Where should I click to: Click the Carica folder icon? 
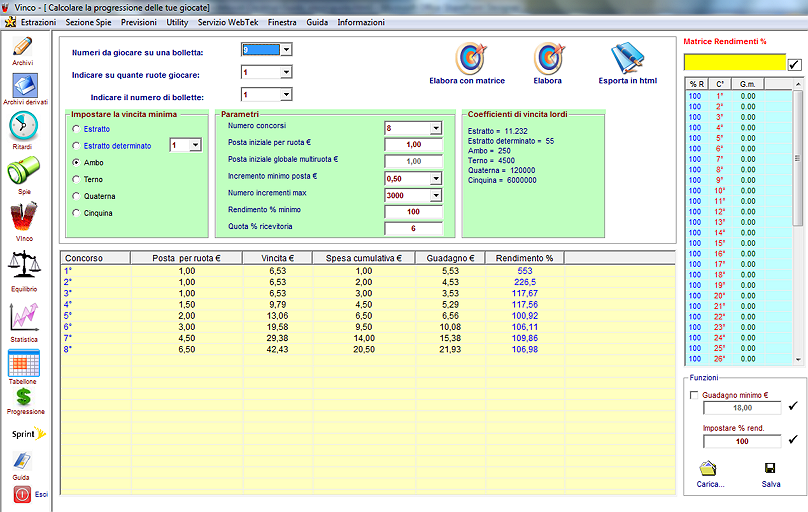pos(708,469)
